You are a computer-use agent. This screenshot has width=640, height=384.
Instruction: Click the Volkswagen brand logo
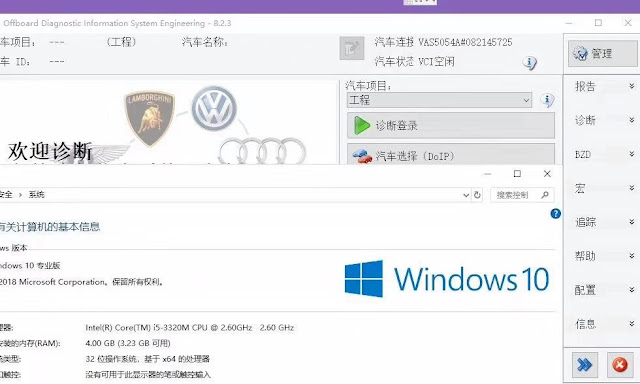pos(214,109)
